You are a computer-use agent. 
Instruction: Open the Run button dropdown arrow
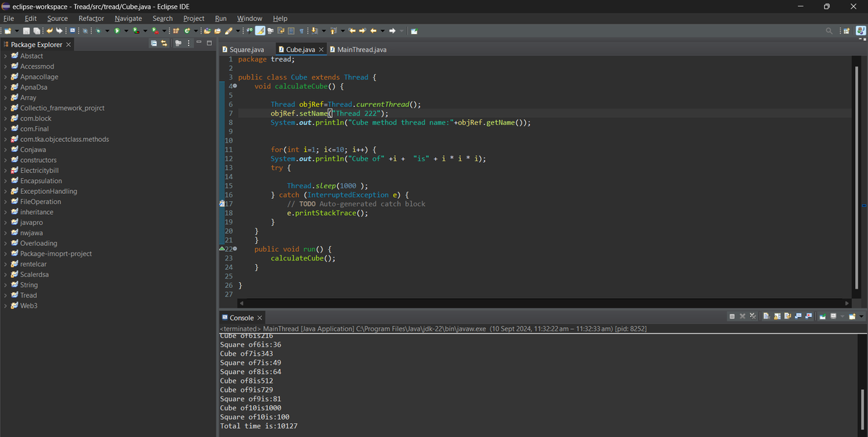click(126, 31)
